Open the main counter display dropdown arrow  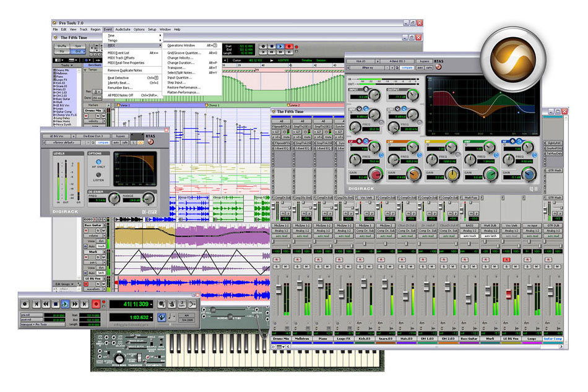point(152,303)
